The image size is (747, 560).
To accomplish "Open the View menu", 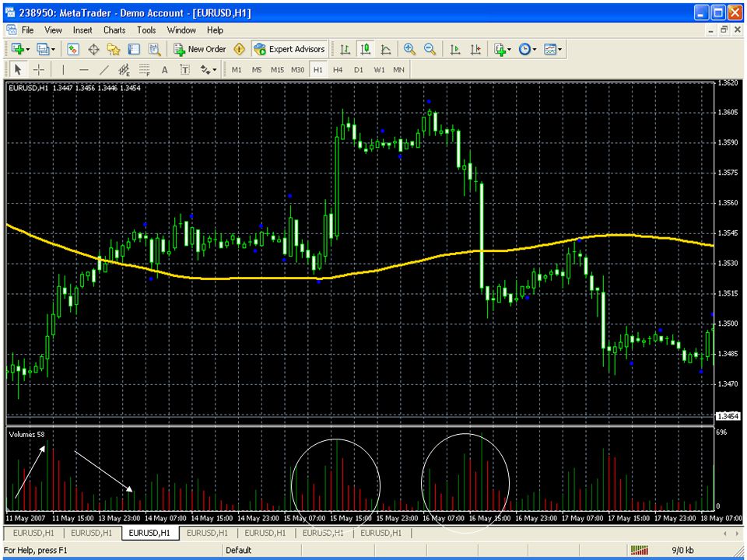I will click(54, 30).
